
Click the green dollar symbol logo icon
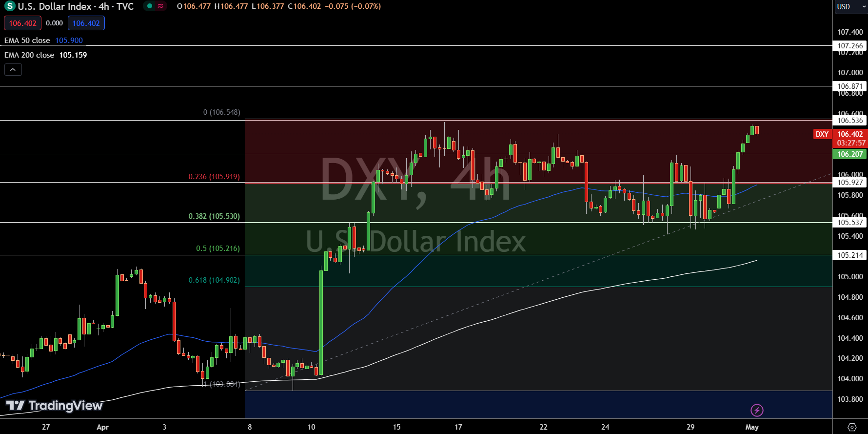click(x=10, y=6)
